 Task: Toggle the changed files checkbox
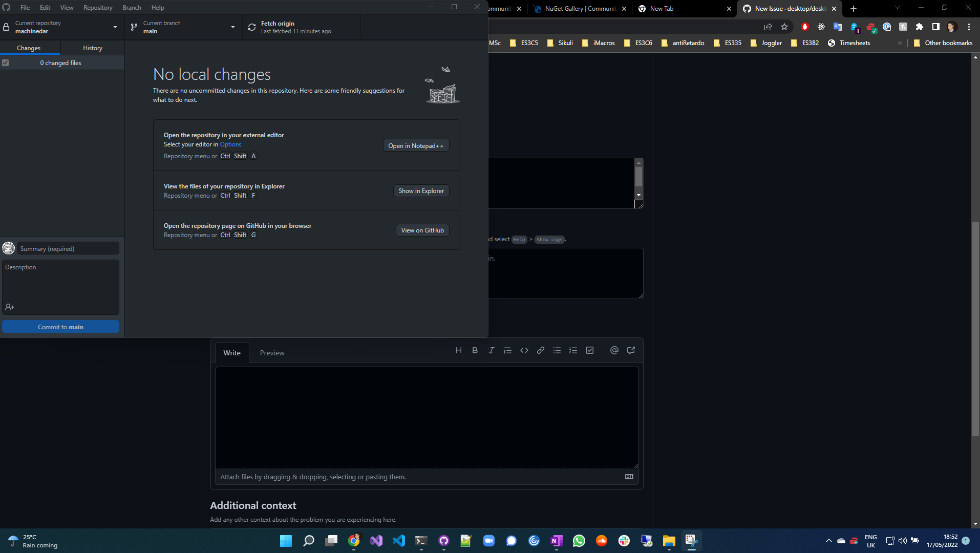click(x=5, y=62)
